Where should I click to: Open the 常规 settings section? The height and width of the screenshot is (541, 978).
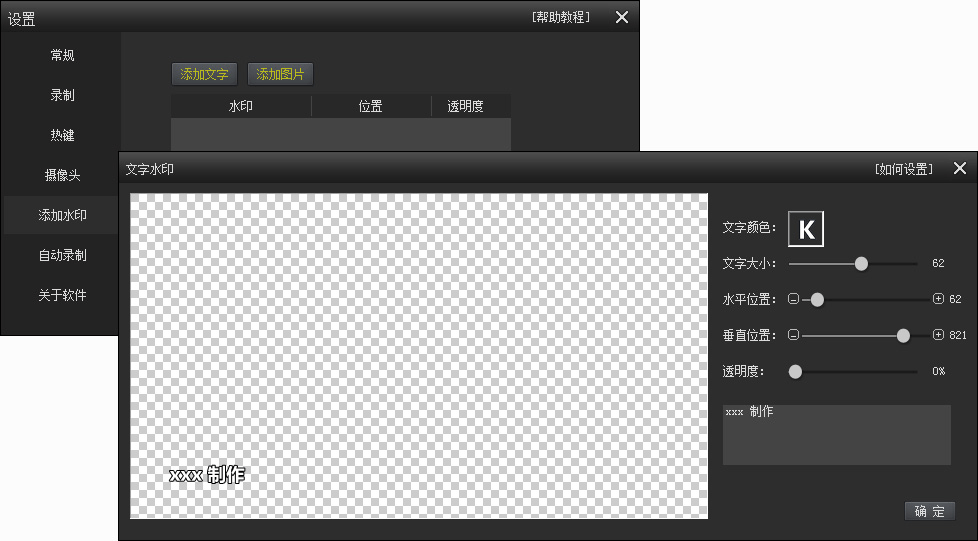[x=62, y=55]
